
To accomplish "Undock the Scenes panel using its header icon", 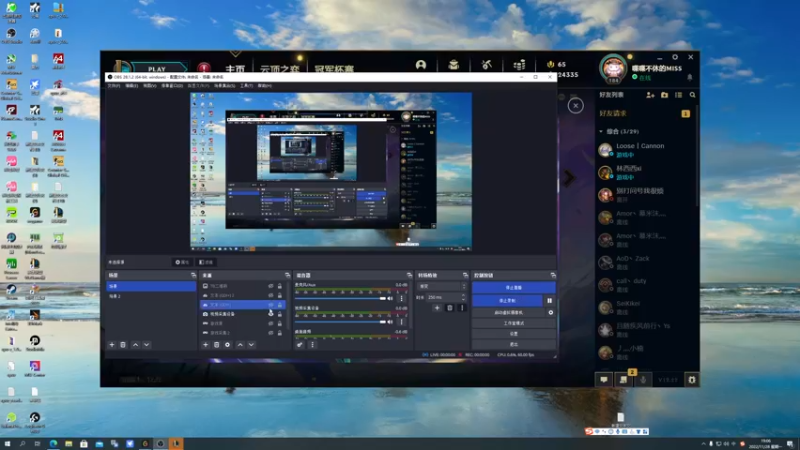I will click(x=193, y=275).
